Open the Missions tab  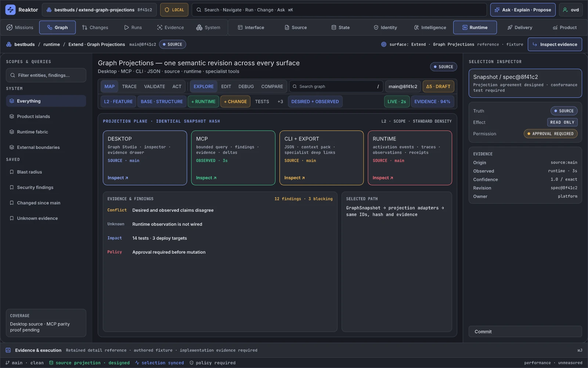tap(20, 28)
